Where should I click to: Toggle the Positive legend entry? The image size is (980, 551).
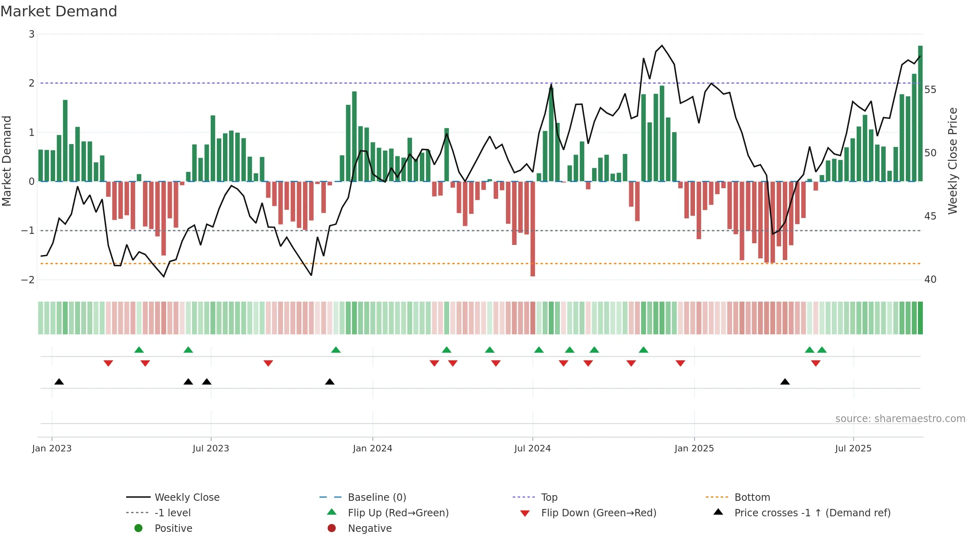163,528
